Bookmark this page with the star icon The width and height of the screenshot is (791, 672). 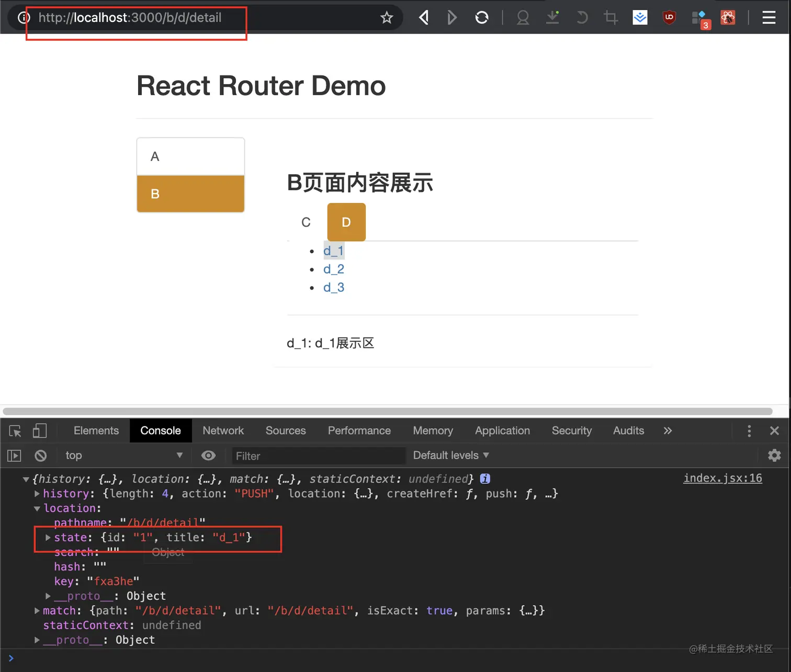(x=387, y=18)
